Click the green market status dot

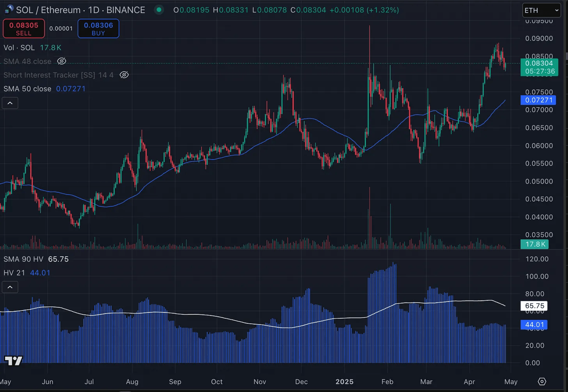pos(159,10)
